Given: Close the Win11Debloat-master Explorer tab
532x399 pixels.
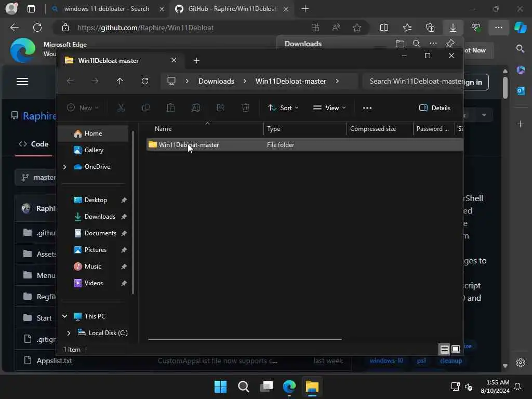Looking at the screenshot, I should click(x=174, y=60).
